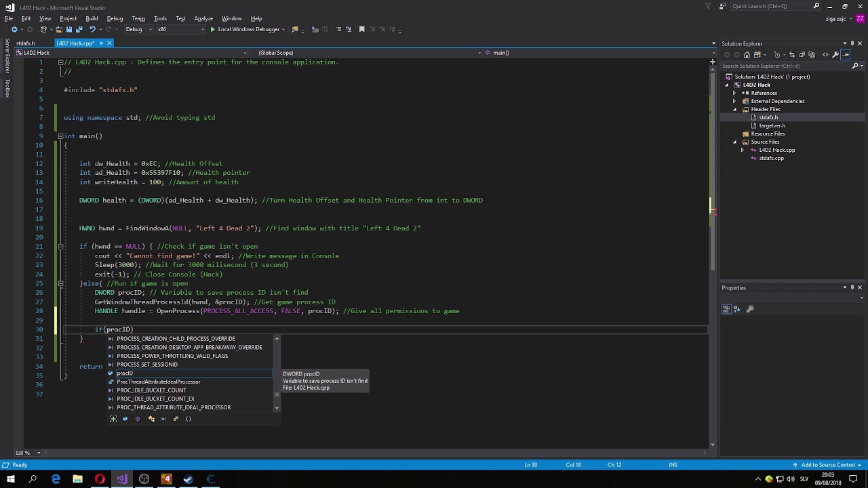Pin the L4D2 Hack.cpp tab
Screen dimensions: 868x488
pos(101,43)
